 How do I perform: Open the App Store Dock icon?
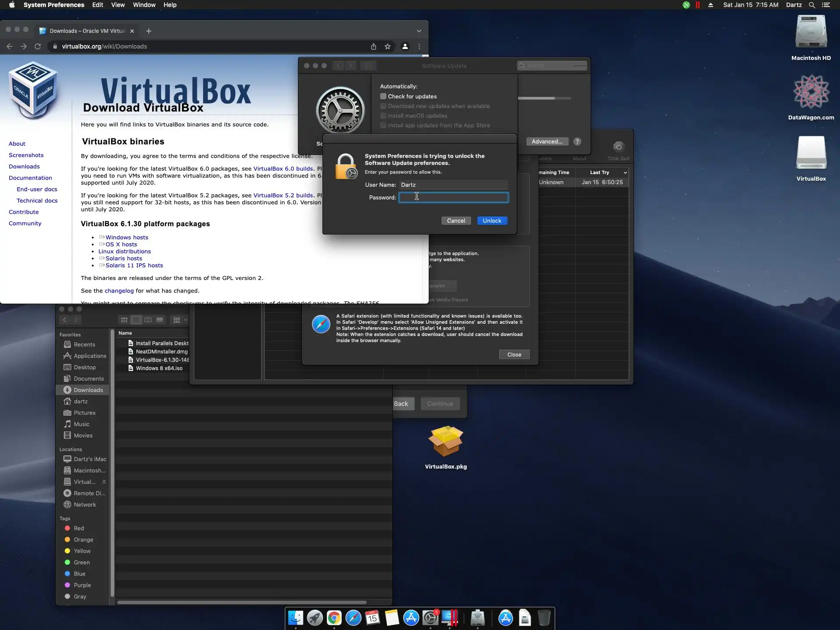pyautogui.click(x=411, y=618)
